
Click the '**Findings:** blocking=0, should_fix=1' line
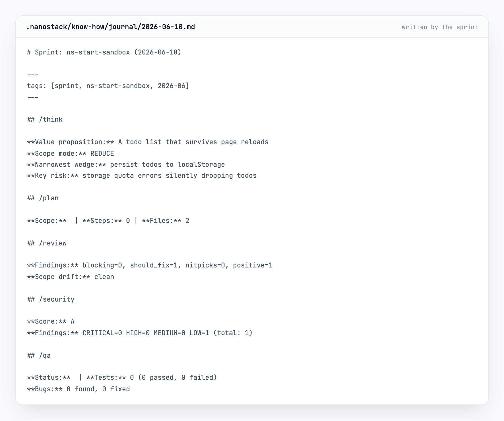tap(150, 265)
